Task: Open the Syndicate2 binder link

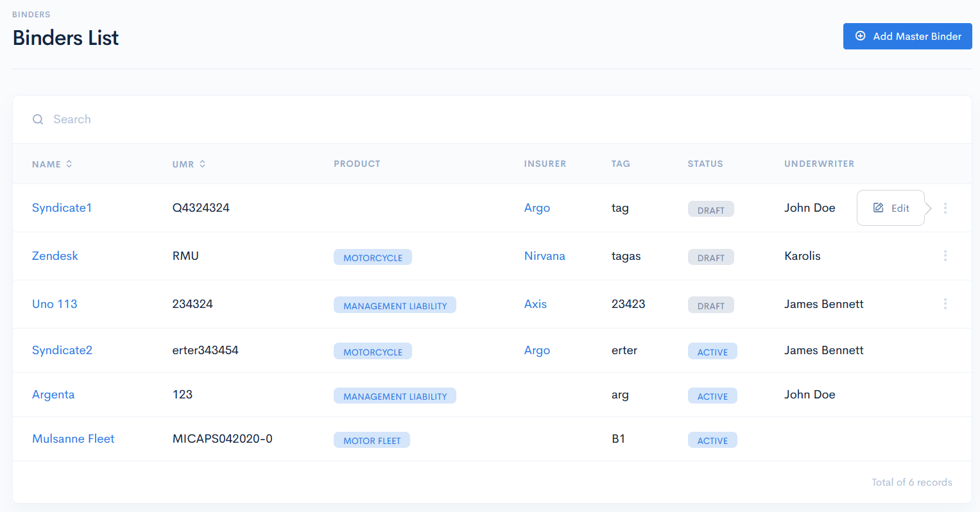Action: 62,350
